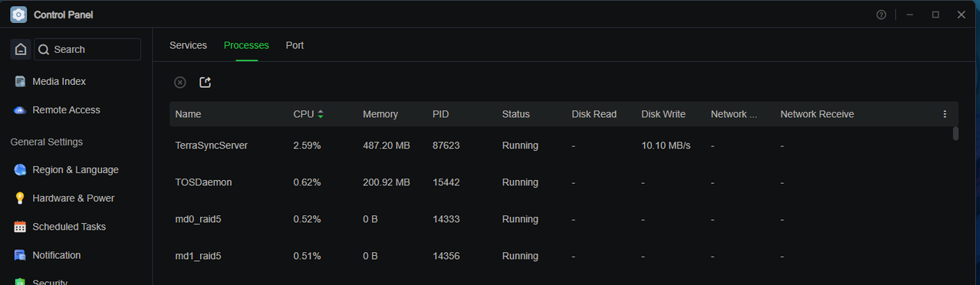Select the md1_raid5 process row
The width and height of the screenshot is (980, 285).
pyautogui.click(x=564, y=256)
